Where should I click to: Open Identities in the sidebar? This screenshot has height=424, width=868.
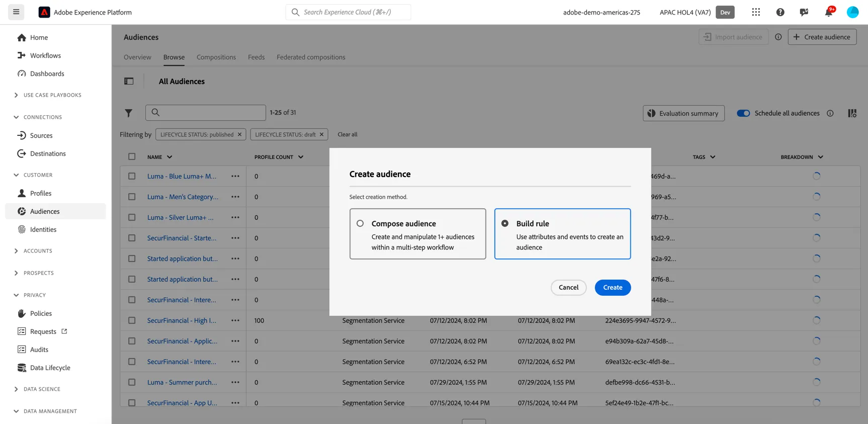[43, 229]
